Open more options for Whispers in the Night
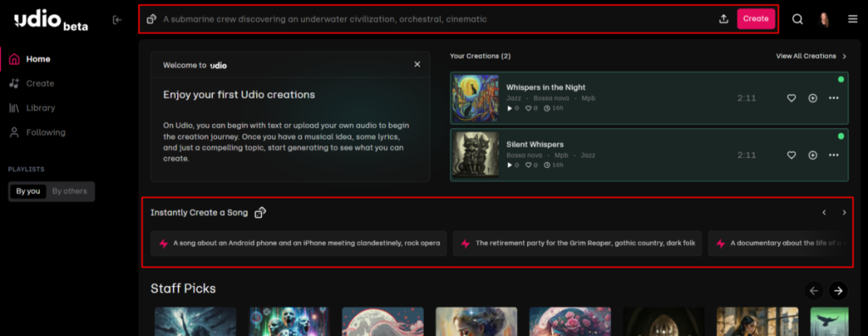The image size is (868, 336). (x=834, y=98)
